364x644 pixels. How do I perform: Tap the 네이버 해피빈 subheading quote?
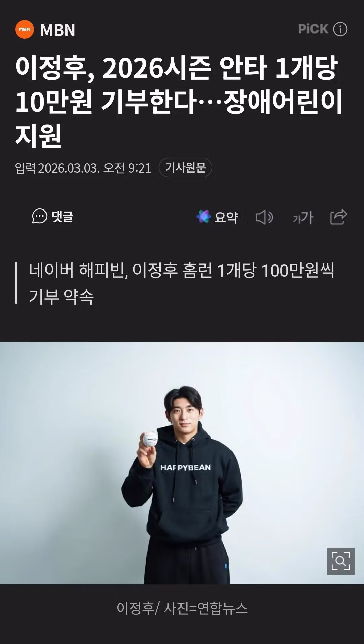[x=181, y=283]
